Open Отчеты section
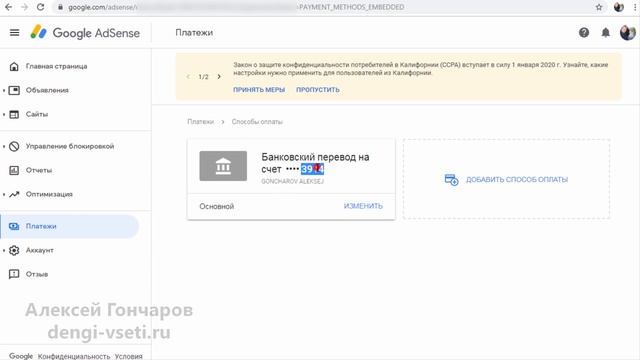This screenshot has height=360, width=640. click(x=39, y=170)
